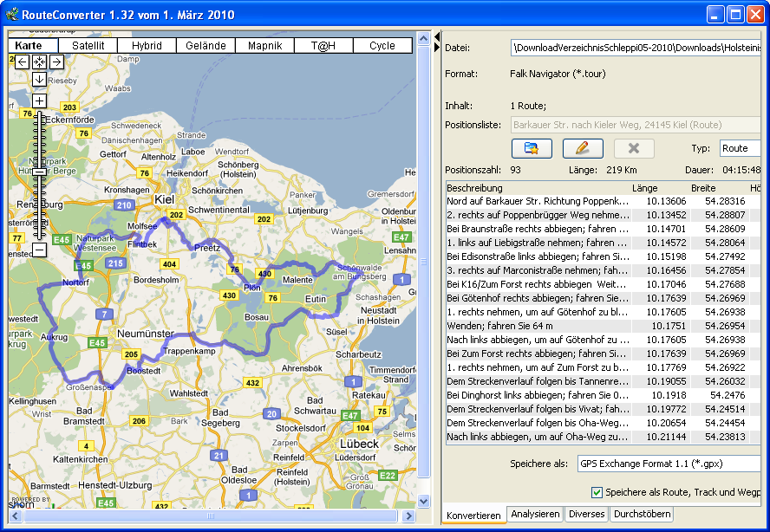
Task: Pan the map right with arrow icon
Action: pyautogui.click(x=55, y=62)
